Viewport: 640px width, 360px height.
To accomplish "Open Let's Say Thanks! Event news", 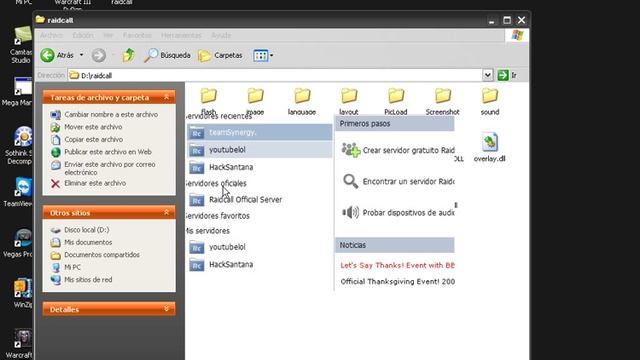I will pyautogui.click(x=398, y=265).
